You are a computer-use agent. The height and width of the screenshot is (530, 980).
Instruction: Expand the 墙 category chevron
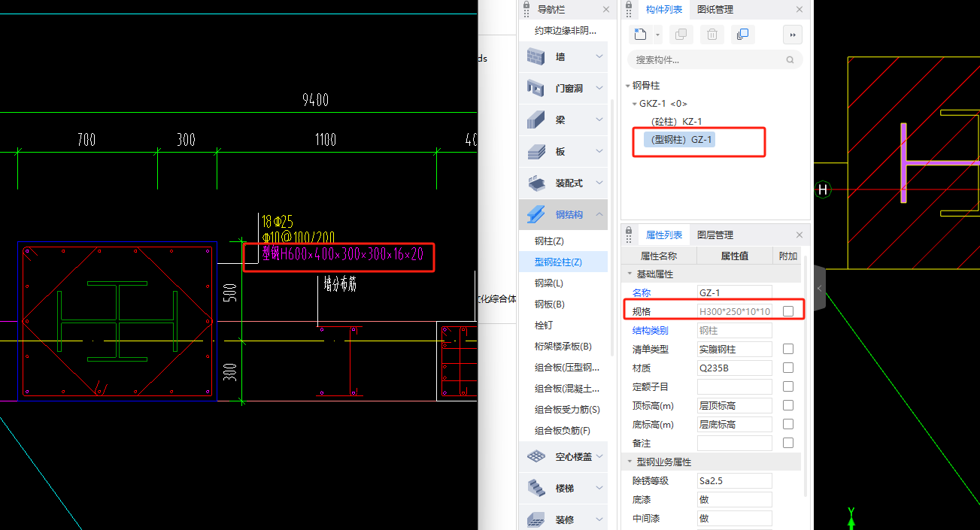[599, 56]
